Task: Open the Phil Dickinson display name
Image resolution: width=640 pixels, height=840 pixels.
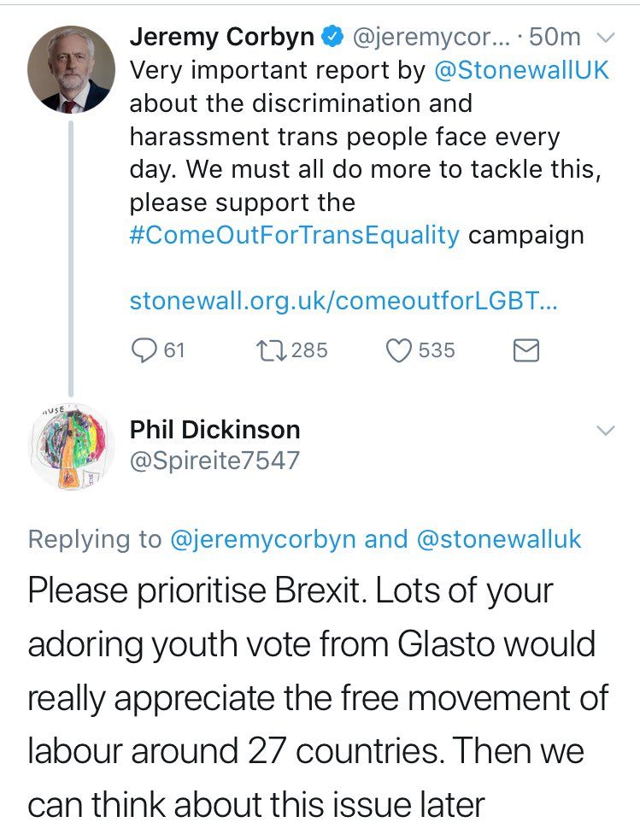Action: 214,429
